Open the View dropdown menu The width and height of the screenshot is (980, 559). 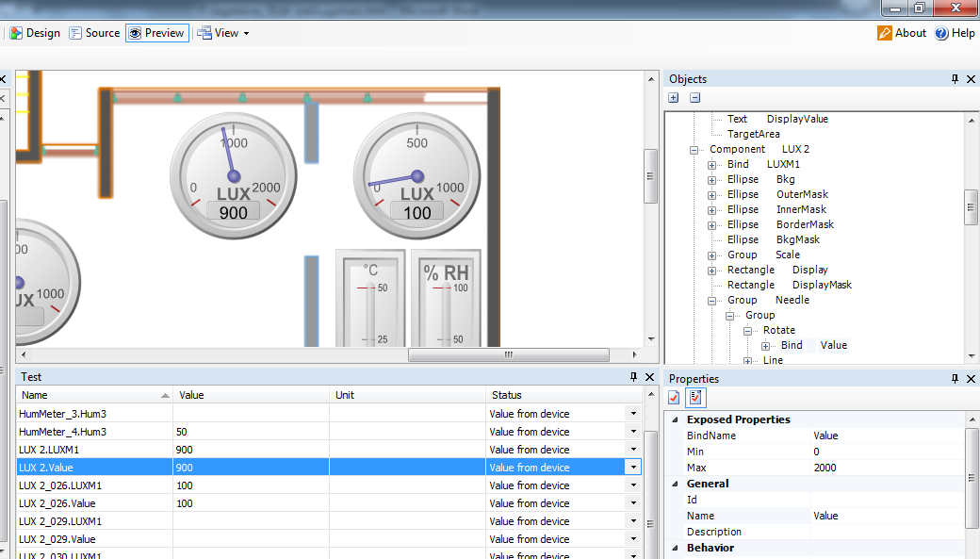tap(223, 33)
